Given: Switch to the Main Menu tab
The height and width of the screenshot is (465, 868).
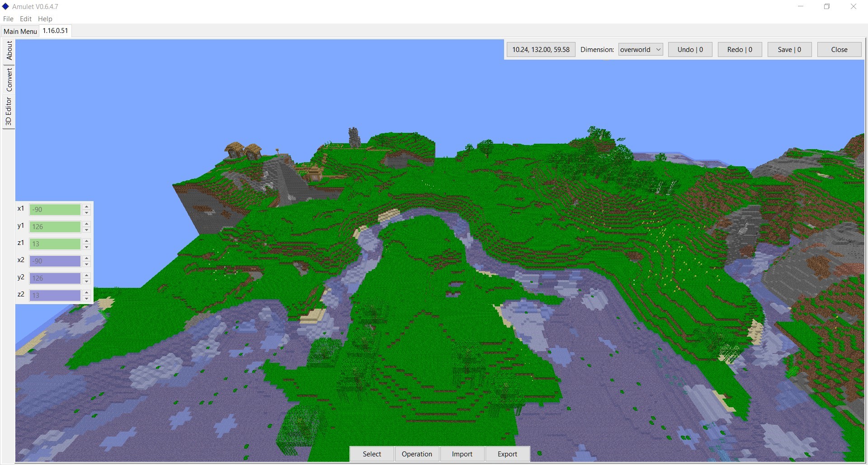Looking at the screenshot, I should (20, 31).
